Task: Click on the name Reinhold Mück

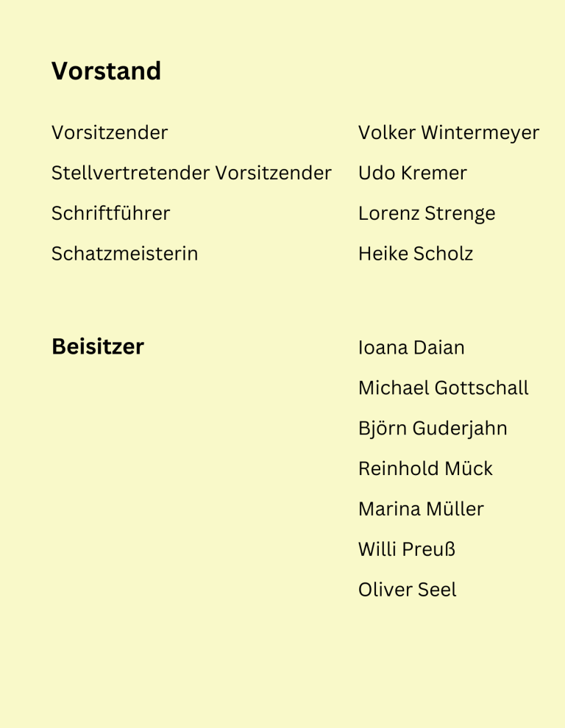Action: point(425,469)
